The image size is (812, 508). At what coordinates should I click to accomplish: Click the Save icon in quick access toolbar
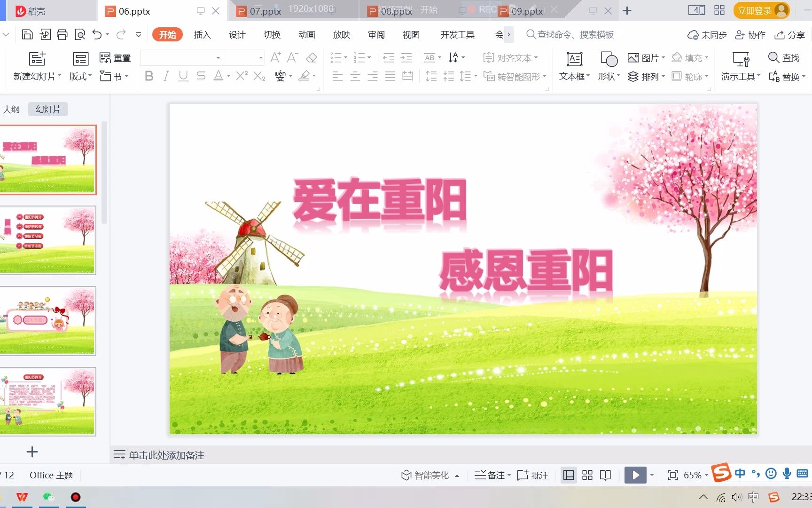tap(27, 34)
